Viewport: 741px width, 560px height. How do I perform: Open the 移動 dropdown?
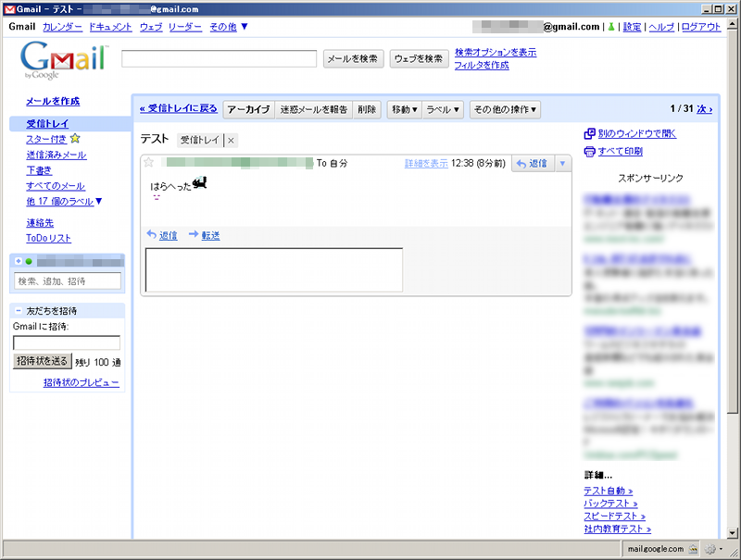click(x=404, y=109)
